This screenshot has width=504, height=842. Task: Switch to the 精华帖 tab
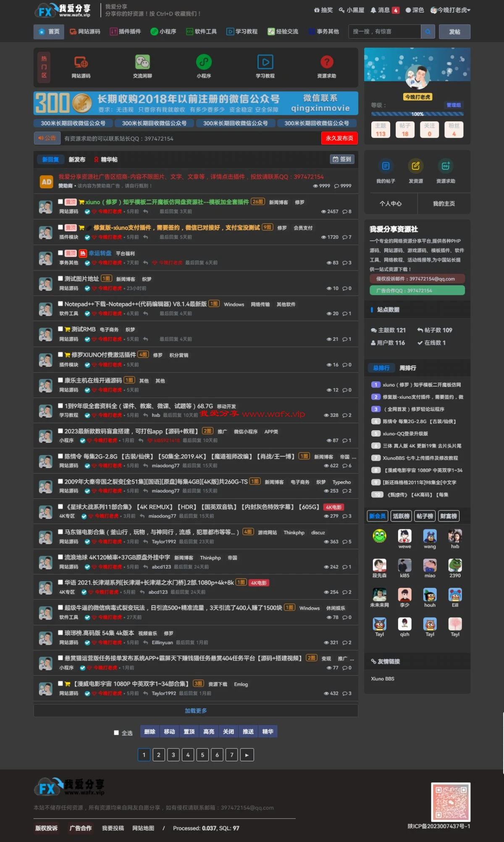(106, 160)
